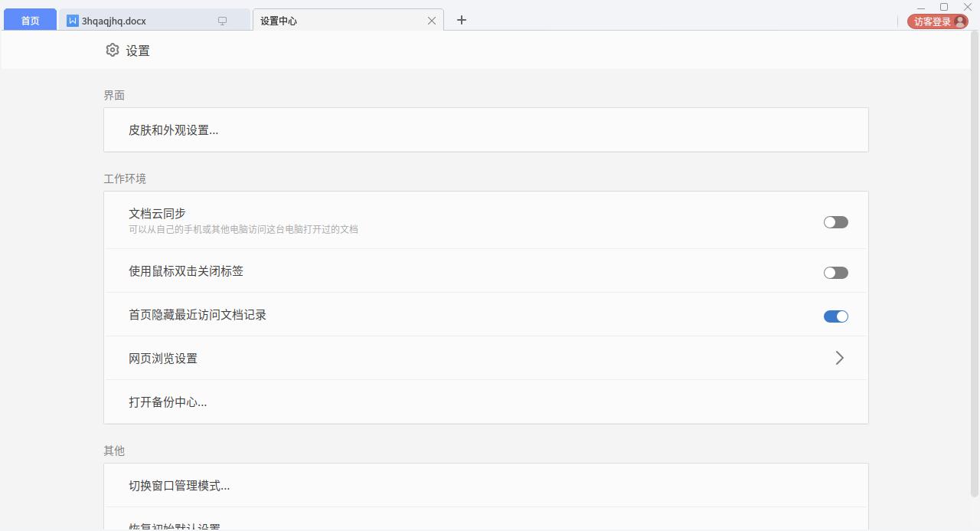The width and height of the screenshot is (980, 531).
Task: Disable 首页隐藏最近访问文档记录 switch
Action: (836, 316)
